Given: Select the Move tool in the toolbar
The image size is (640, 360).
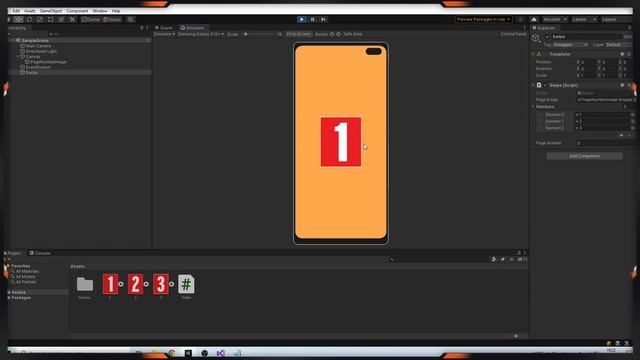Looking at the screenshot, I should click(x=18, y=19).
